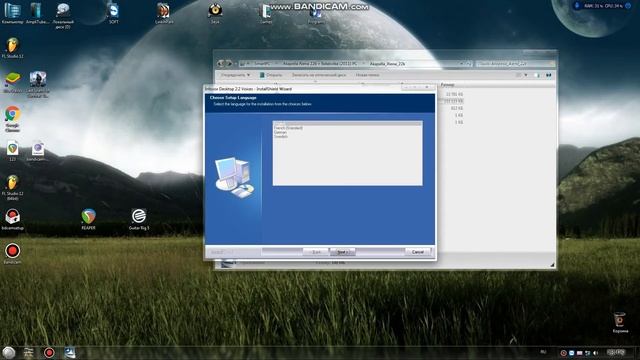
Task: Open the Games desktop folder
Action: (266, 13)
